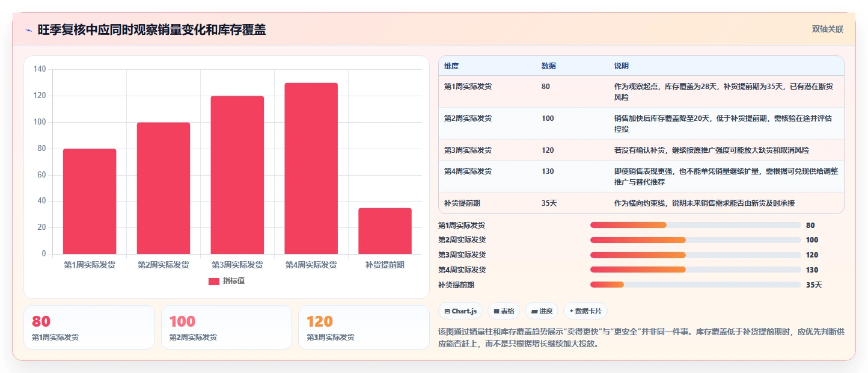The width and height of the screenshot is (868, 373).
Task: Click the progress value 35天
Action: pos(814,285)
